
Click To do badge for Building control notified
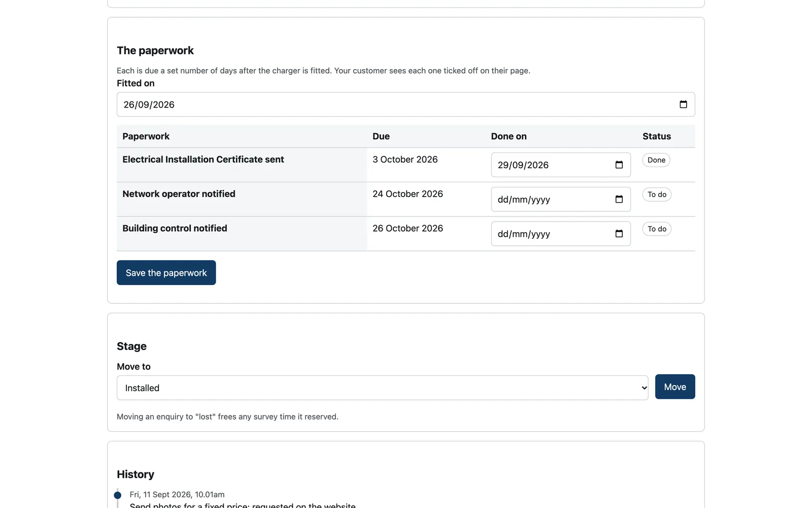click(x=657, y=229)
